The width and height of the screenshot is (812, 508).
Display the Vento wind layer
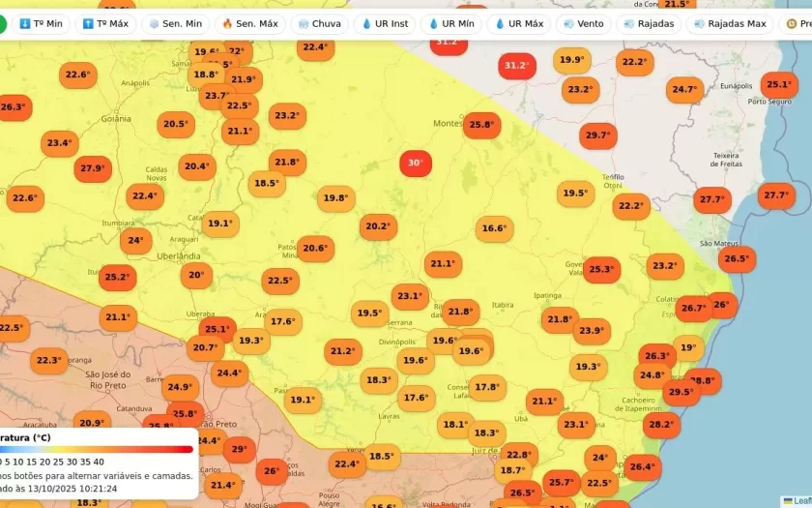[x=583, y=23]
